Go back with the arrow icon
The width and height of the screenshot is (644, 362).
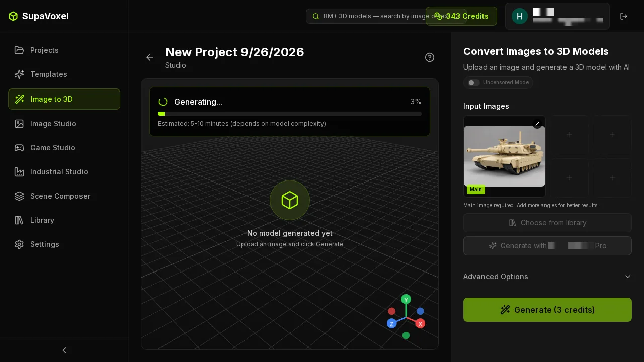[150, 57]
